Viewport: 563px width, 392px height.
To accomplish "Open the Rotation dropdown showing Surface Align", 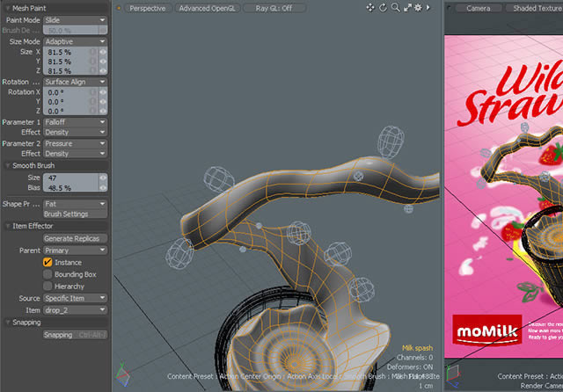I will pyautogui.click(x=75, y=82).
